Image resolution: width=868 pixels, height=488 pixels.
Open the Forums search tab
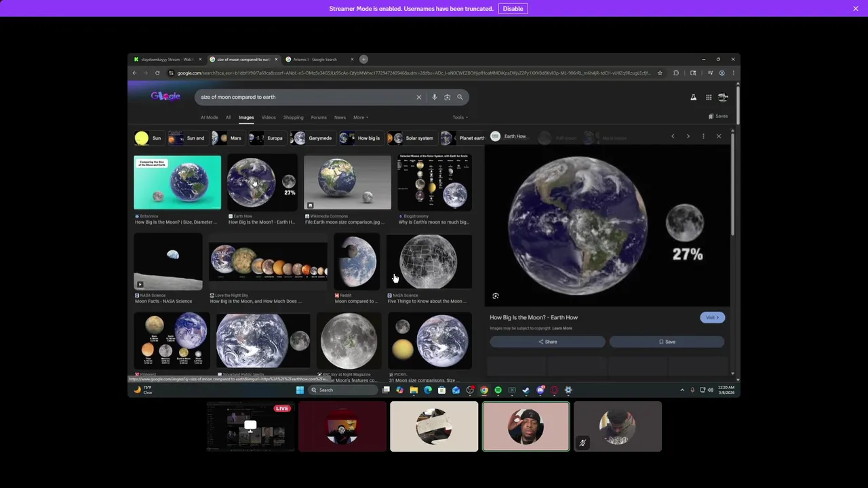(319, 117)
